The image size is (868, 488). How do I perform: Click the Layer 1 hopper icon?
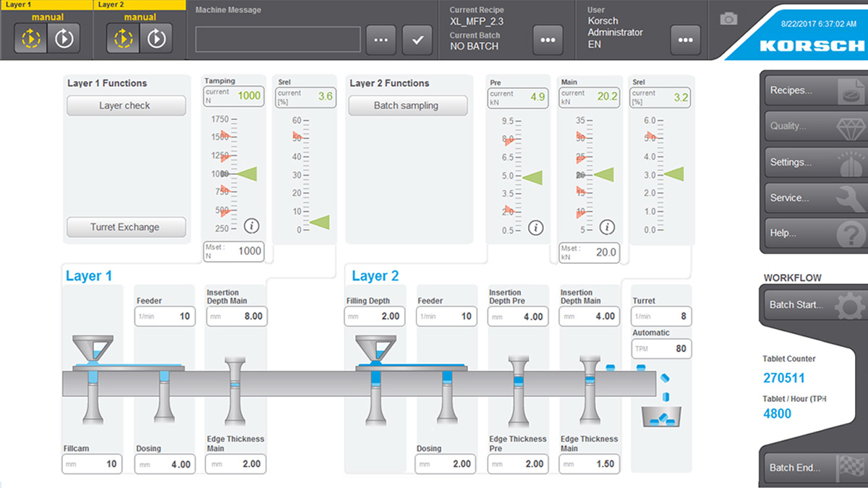[93, 348]
